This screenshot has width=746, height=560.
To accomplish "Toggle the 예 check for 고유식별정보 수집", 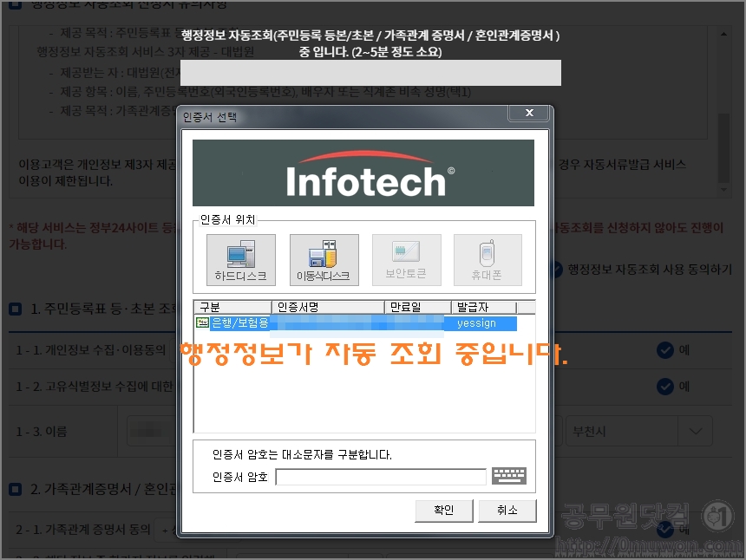I will coord(664,387).
